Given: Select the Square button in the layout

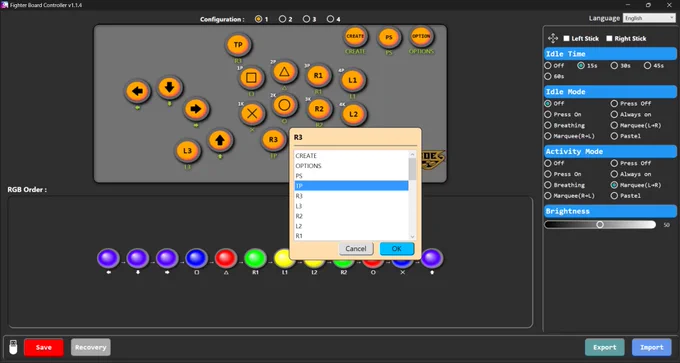Looking at the screenshot, I should [251, 78].
